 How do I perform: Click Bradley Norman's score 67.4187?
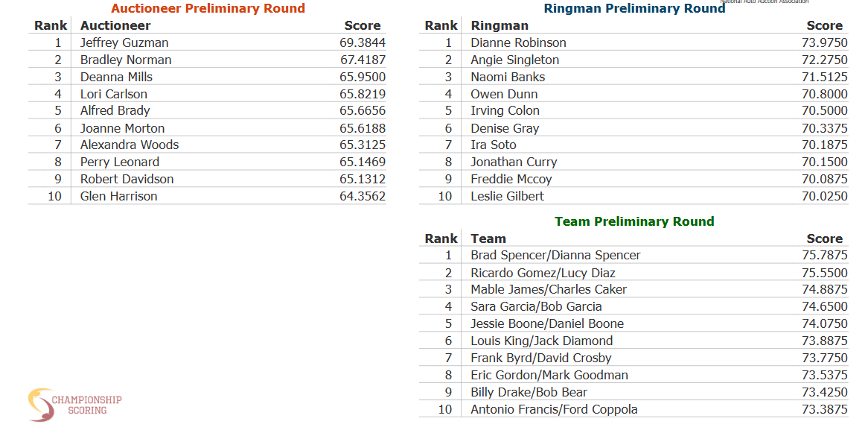[363, 60]
